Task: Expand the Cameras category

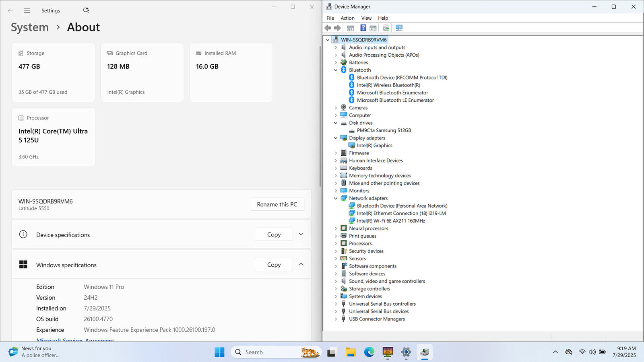Action: click(x=336, y=108)
